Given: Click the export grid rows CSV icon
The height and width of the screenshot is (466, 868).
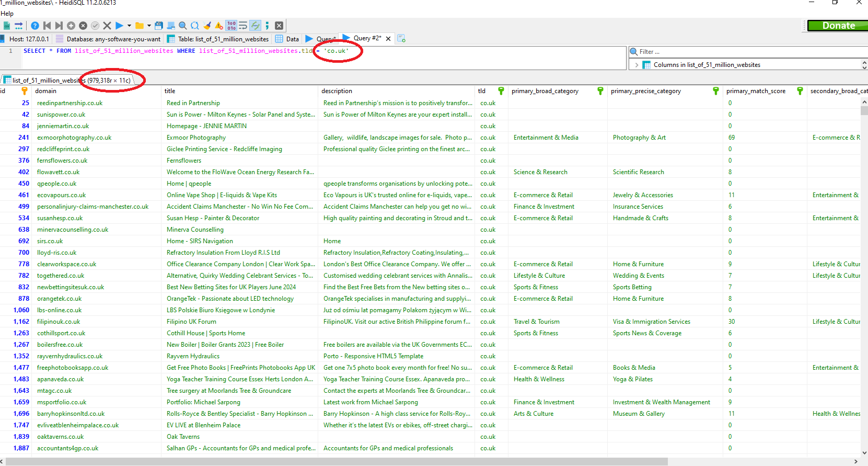Looking at the screenshot, I should pyautogui.click(x=7, y=26).
